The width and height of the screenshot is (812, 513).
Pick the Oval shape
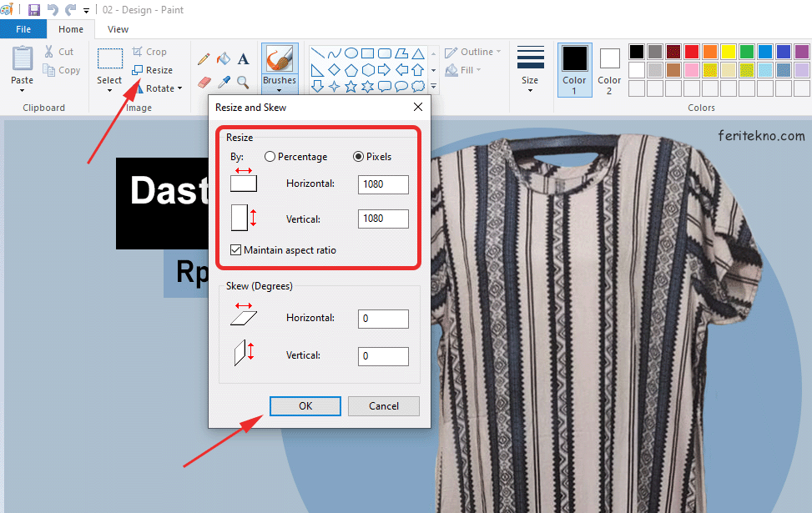click(x=351, y=53)
